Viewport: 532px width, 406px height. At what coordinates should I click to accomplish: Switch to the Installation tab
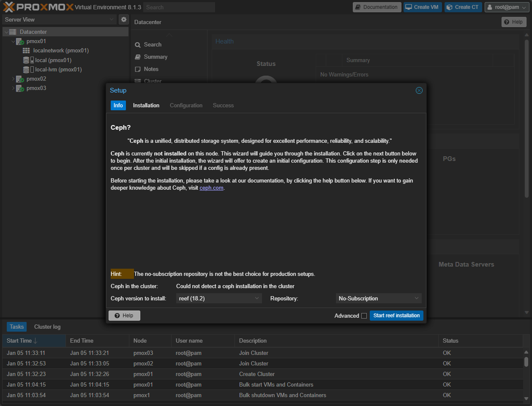click(x=146, y=106)
